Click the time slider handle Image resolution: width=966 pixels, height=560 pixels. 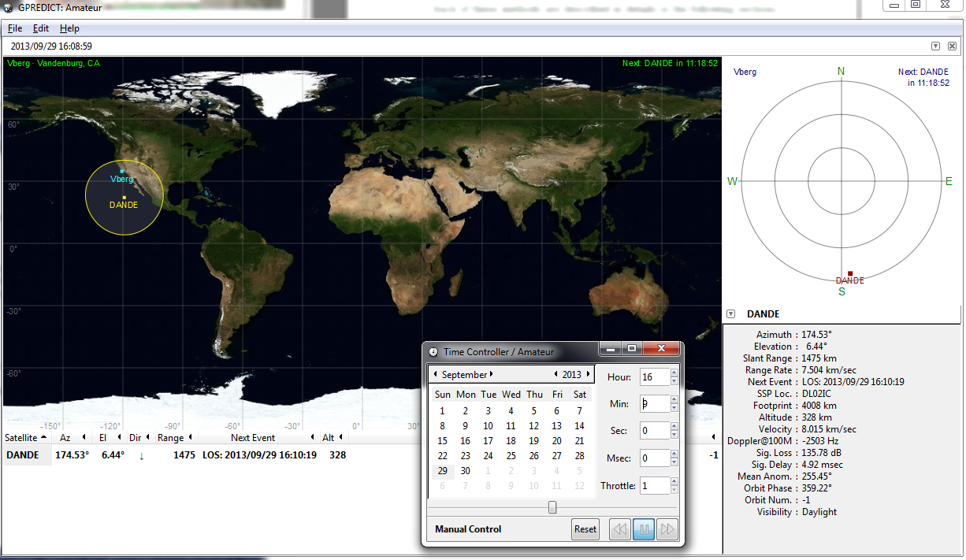[x=552, y=507]
